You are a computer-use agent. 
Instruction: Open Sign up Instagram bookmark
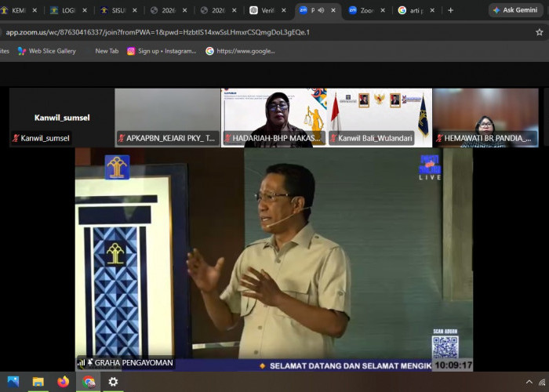(162, 51)
